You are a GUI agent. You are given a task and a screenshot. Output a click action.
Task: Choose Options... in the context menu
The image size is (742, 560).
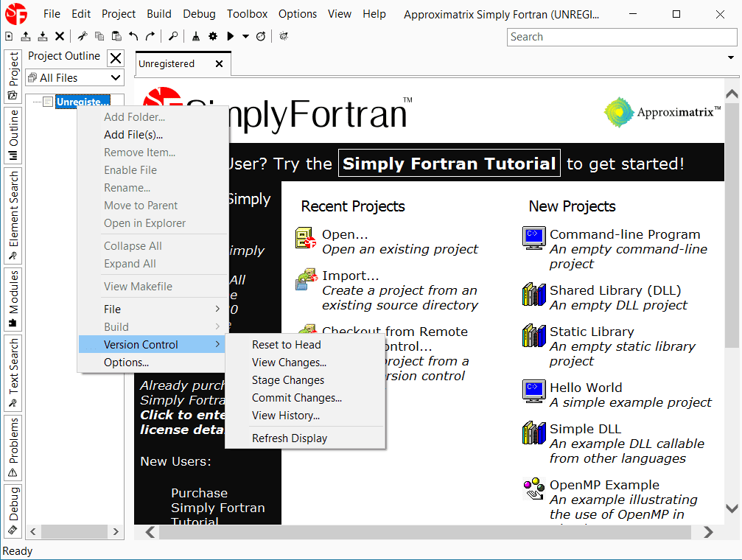[153, 363]
